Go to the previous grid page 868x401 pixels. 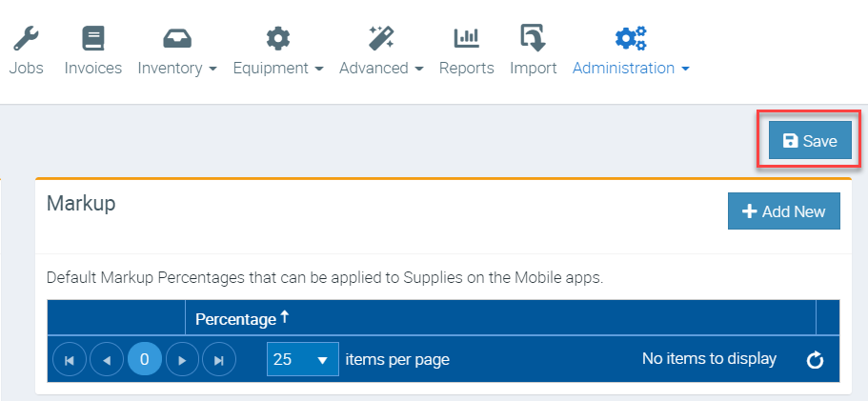tap(107, 360)
